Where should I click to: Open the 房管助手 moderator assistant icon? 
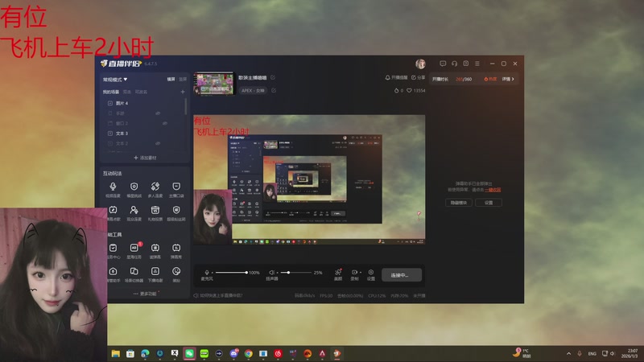pos(113,271)
